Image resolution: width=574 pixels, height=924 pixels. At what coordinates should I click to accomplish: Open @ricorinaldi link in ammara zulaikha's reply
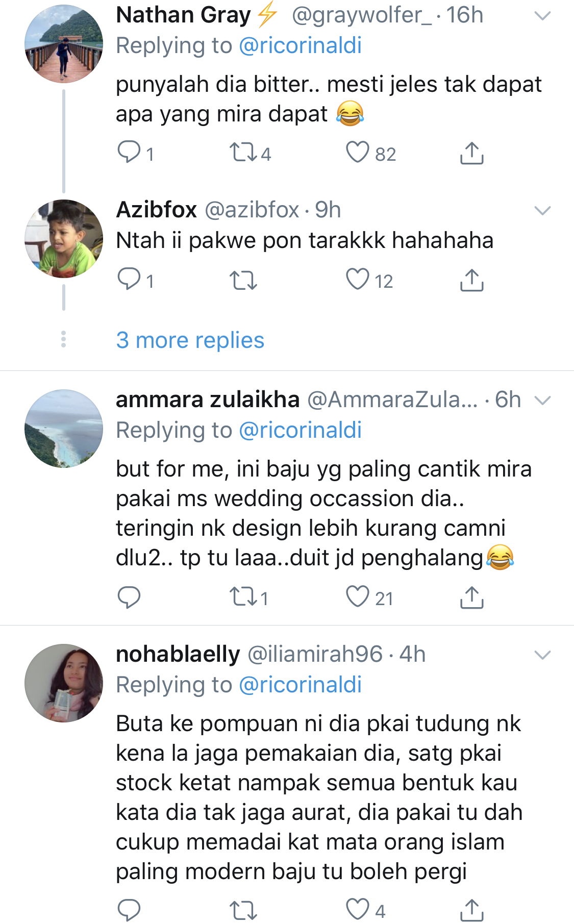click(300, 430)
